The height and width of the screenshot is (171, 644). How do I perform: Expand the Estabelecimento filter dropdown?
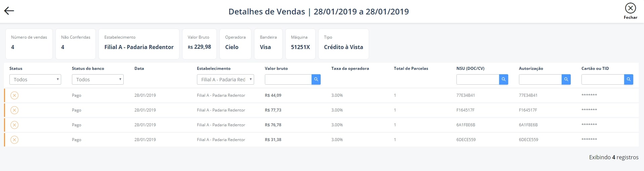pyautogui.click(x=225, y=80)
